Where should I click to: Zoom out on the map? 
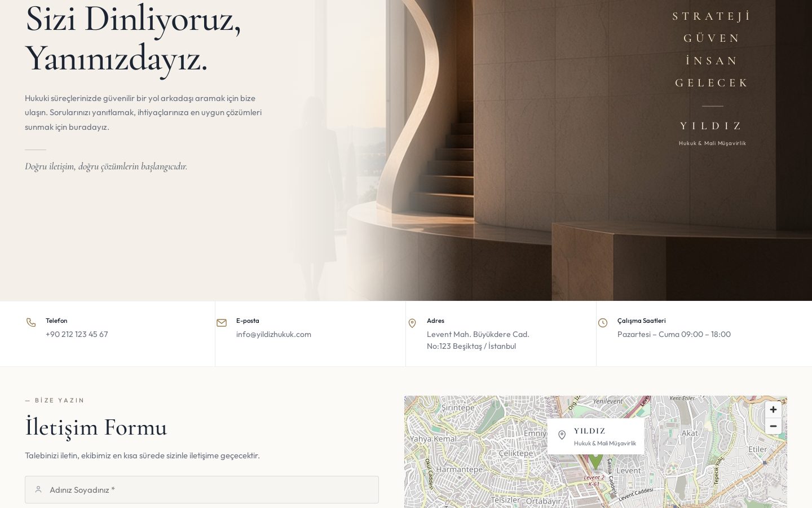coord(773,426)
